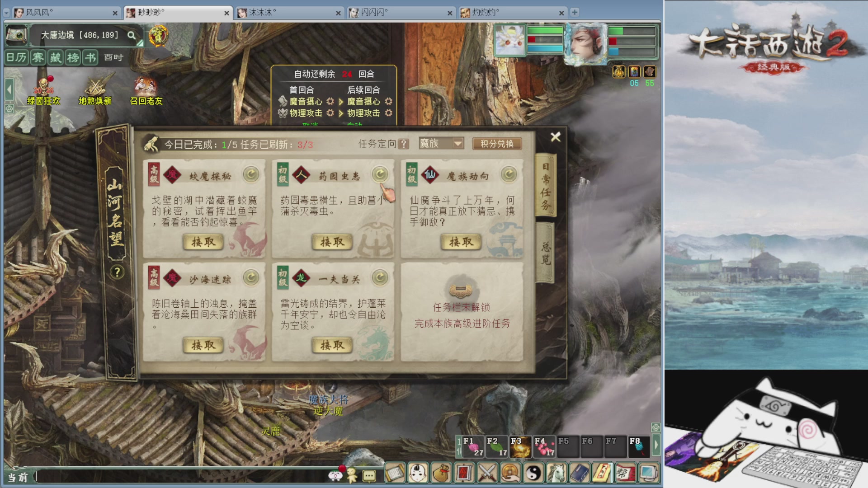
Task: Toggle the gear next to first-round 魔音摄心
Action: (330, 101)
